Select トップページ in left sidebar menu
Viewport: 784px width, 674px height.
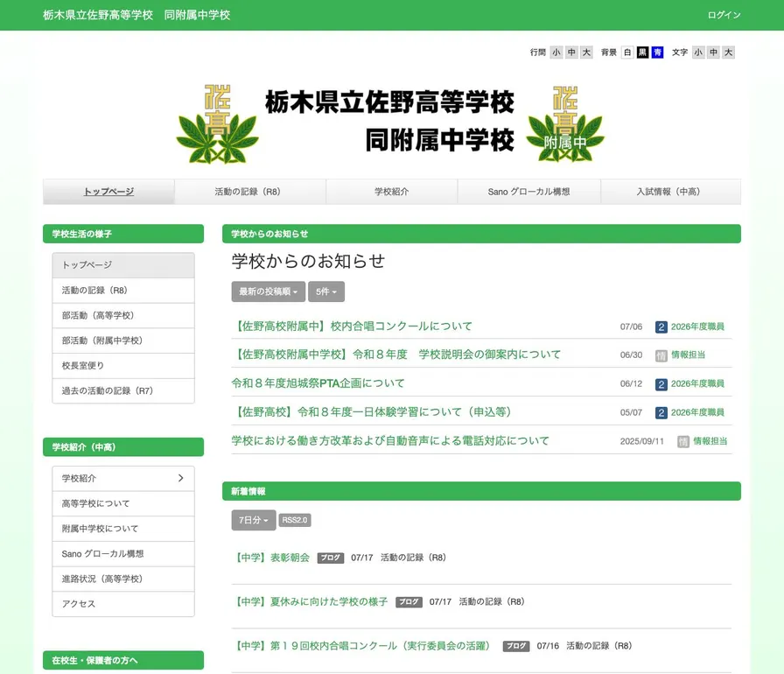pos(123,265)
